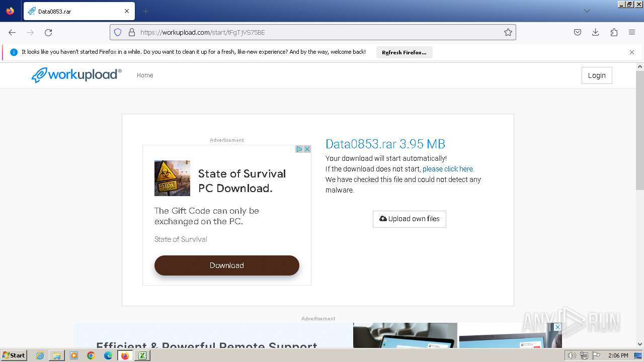Image resolution: width=644 pixels, height=362 pixels.
Task: Open the Home navigation link
Action: (145, 75)
